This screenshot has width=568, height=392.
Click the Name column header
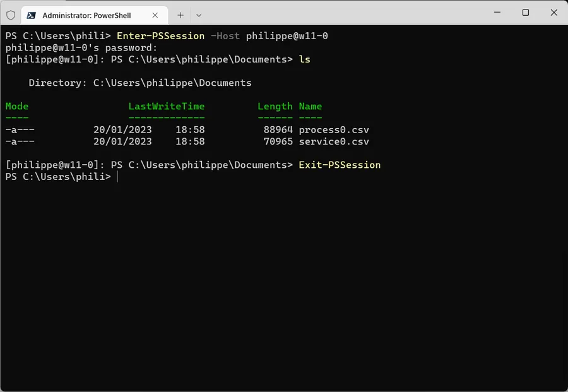click(x=310, y=106)
